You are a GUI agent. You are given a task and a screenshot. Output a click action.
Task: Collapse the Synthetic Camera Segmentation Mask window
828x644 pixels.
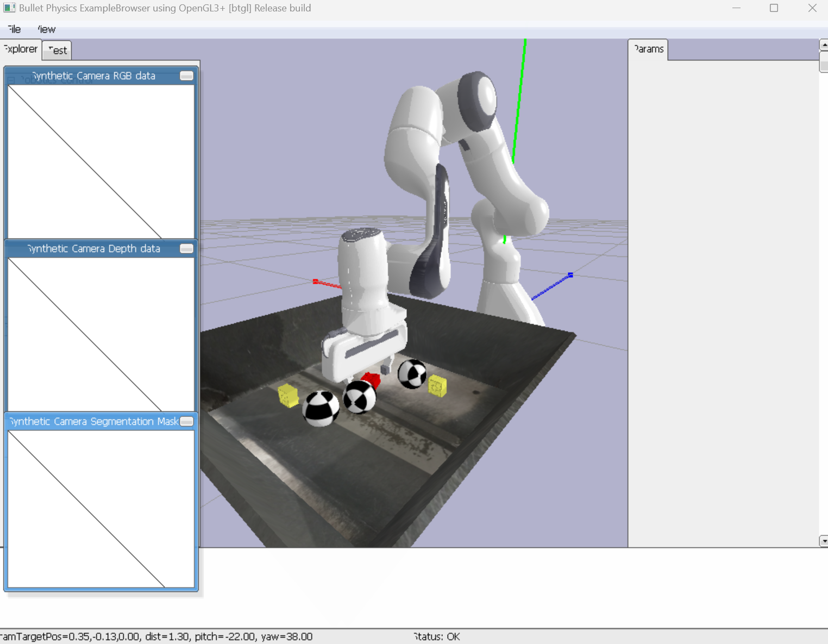[186, 421]
